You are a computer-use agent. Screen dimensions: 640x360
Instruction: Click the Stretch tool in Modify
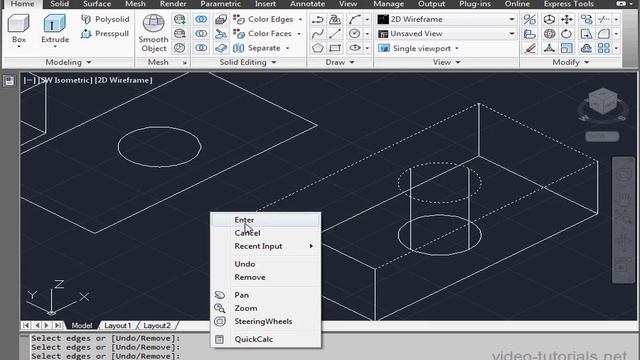click(586, 33)
